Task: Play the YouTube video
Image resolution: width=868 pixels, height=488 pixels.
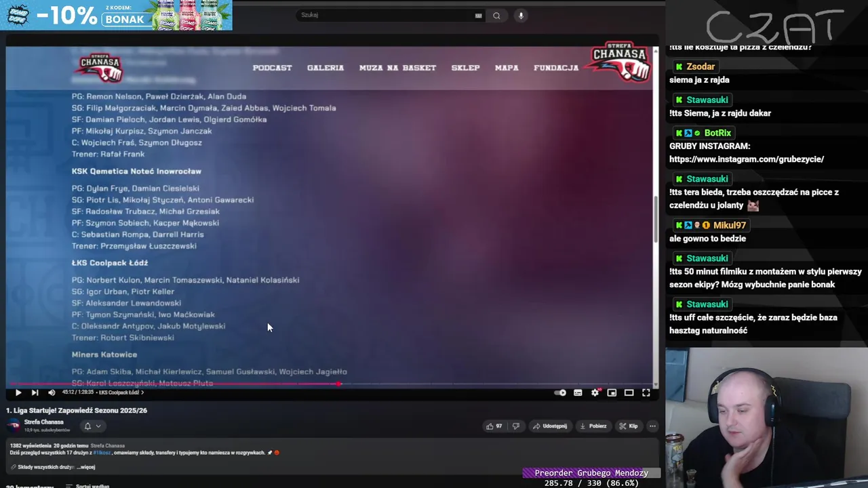Action: point(18,392)
